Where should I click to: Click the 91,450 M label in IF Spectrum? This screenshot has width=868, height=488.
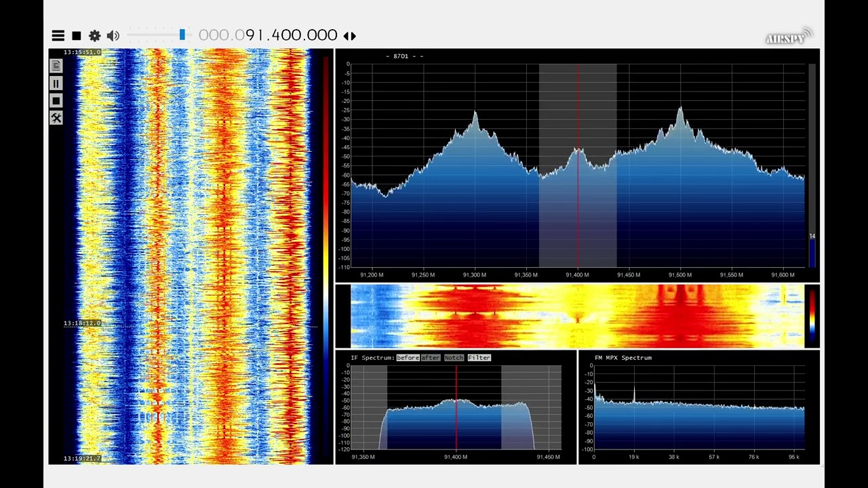[x=548, y=457]
